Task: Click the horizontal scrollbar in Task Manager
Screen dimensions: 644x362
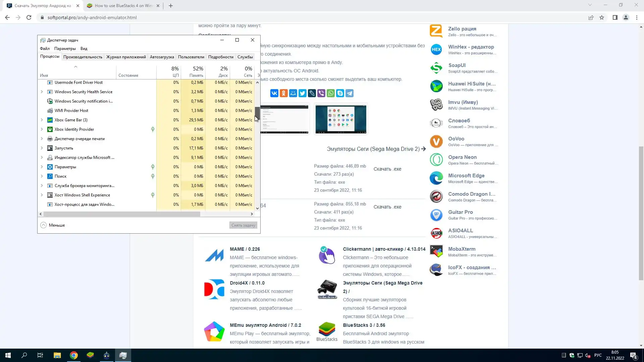Action: coord(122,214)
